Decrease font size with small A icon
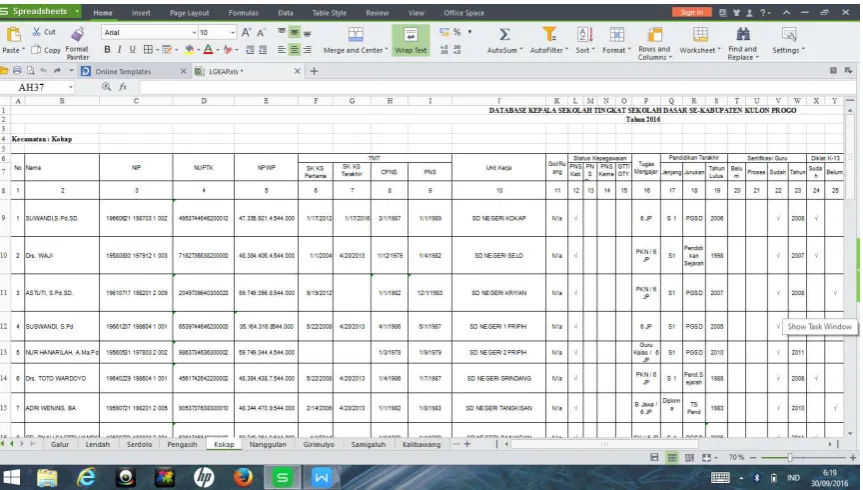863x490 pixels. point(261,32)
